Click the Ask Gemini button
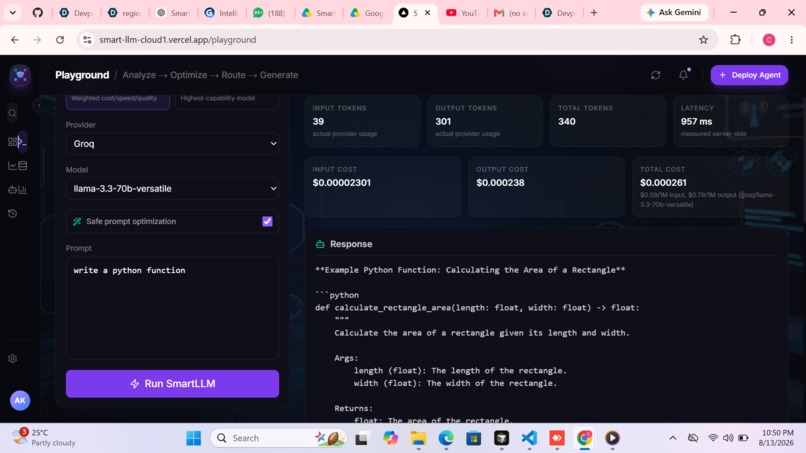 [x=674, y=12]
